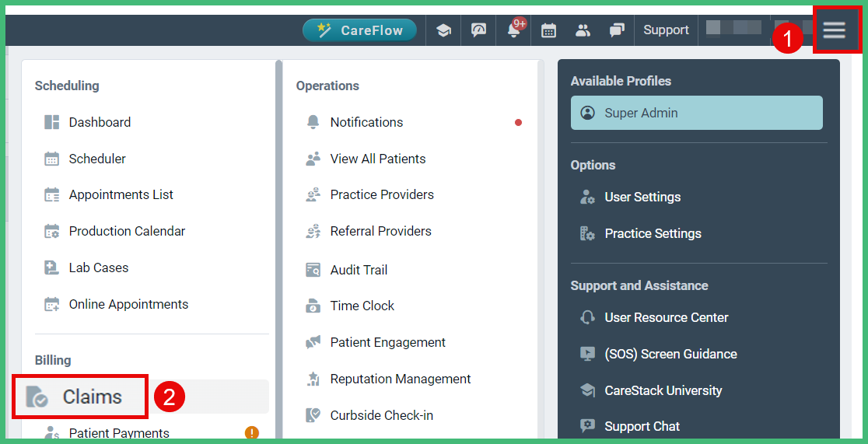Click the Audit Trail icon
This screenshot has height=444, width=868.
point(313,270)
